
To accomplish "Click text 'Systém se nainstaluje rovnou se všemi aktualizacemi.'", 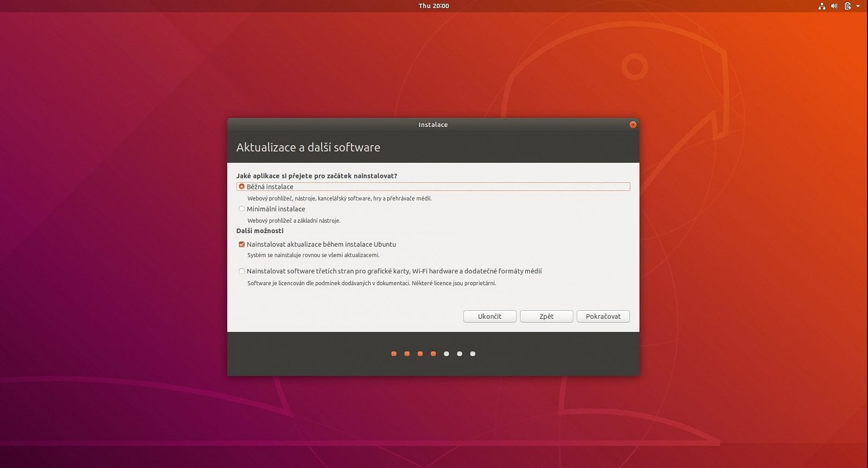I will tap(314, 255).
